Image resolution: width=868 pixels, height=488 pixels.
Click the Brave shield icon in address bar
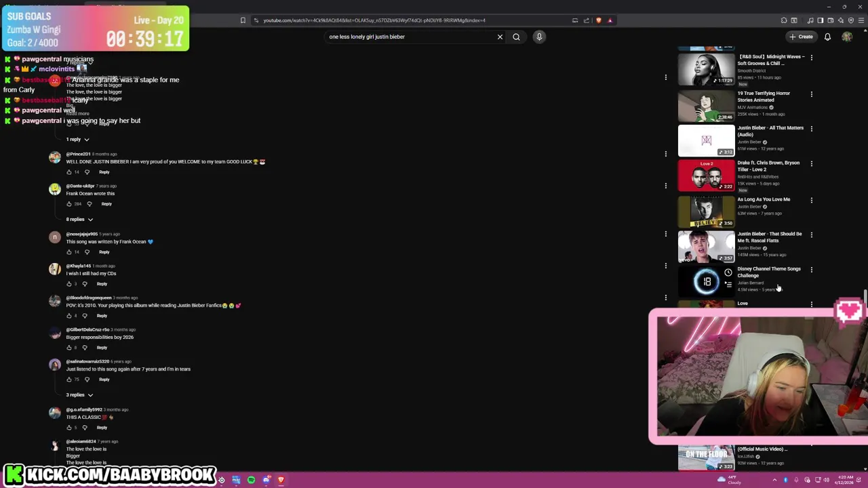pyautogui.click(x=598, y=20)
